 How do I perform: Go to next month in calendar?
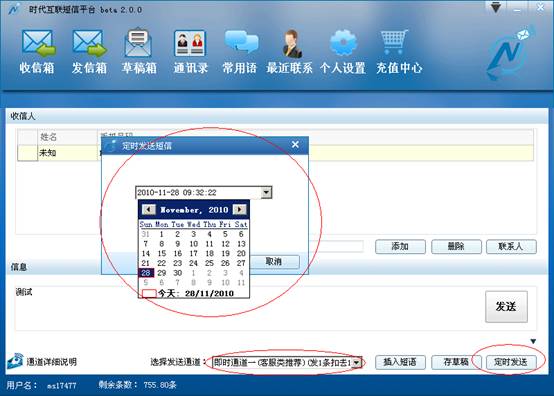240,209
